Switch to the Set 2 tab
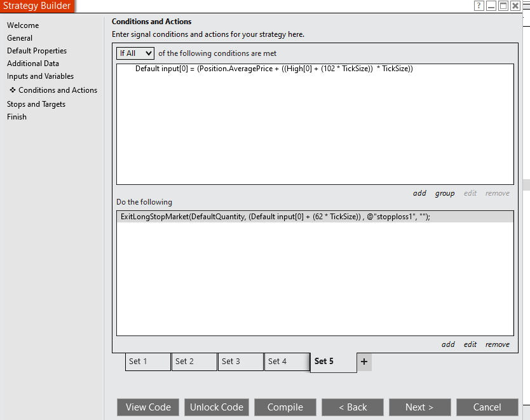The image size is (530, 420). click(x=194, y=362)
